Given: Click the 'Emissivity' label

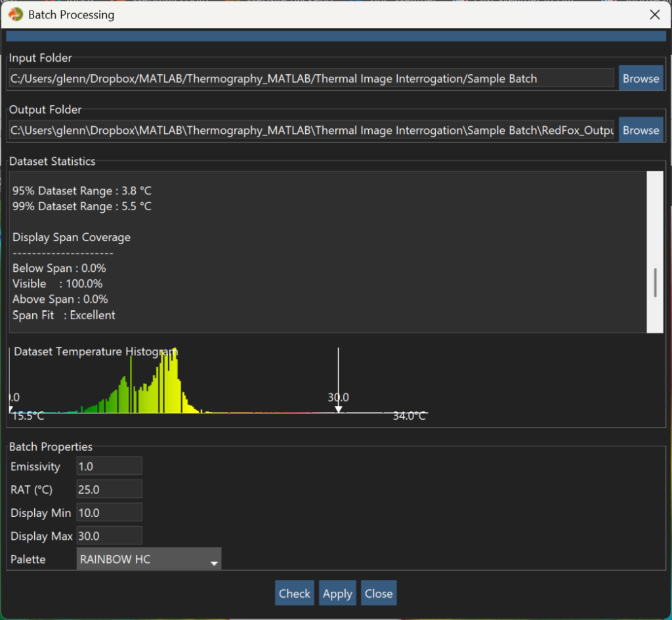Looking at the screenshot, I should (35, 466).
